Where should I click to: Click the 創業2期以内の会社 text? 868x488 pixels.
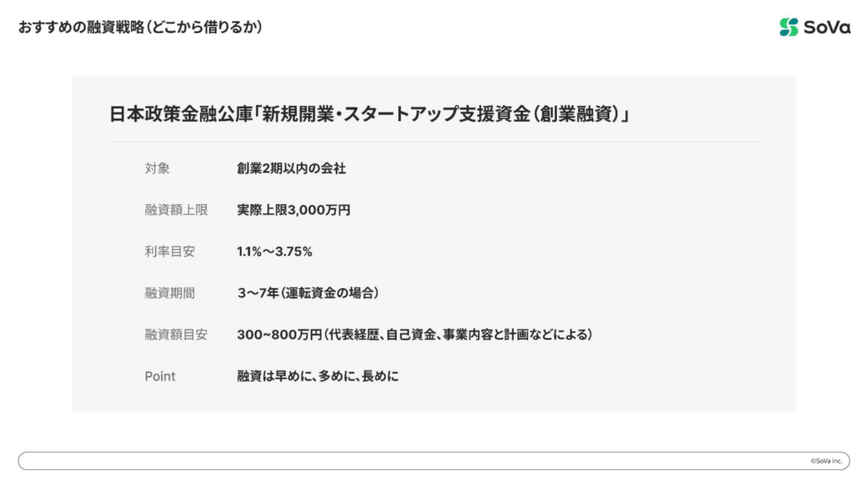tap(292, 169)
